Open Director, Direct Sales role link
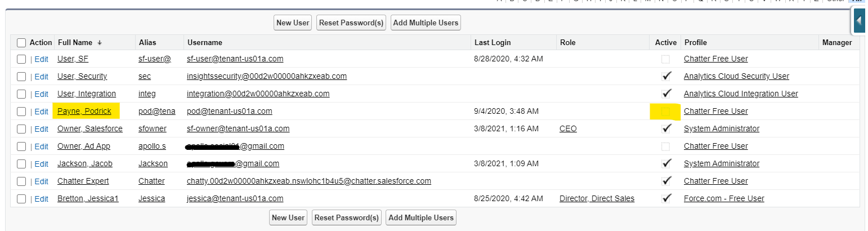This screenshot has width=868, height=231. [597, 199]
